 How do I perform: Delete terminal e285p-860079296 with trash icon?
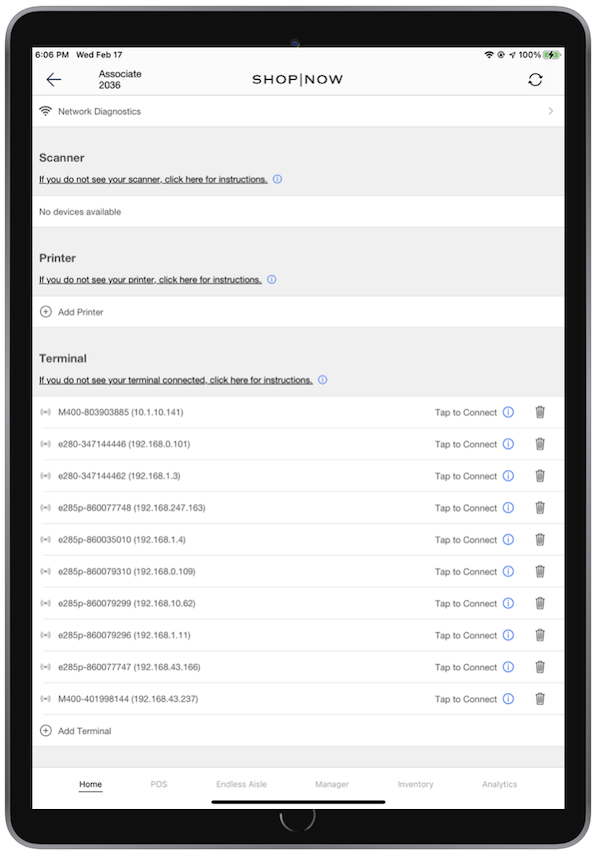pos(540,635)
